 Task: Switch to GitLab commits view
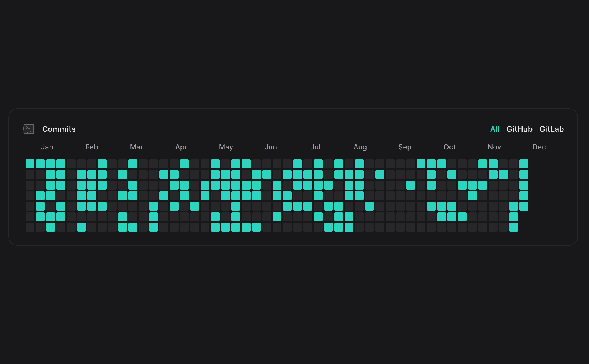click(x=552, y=129)
